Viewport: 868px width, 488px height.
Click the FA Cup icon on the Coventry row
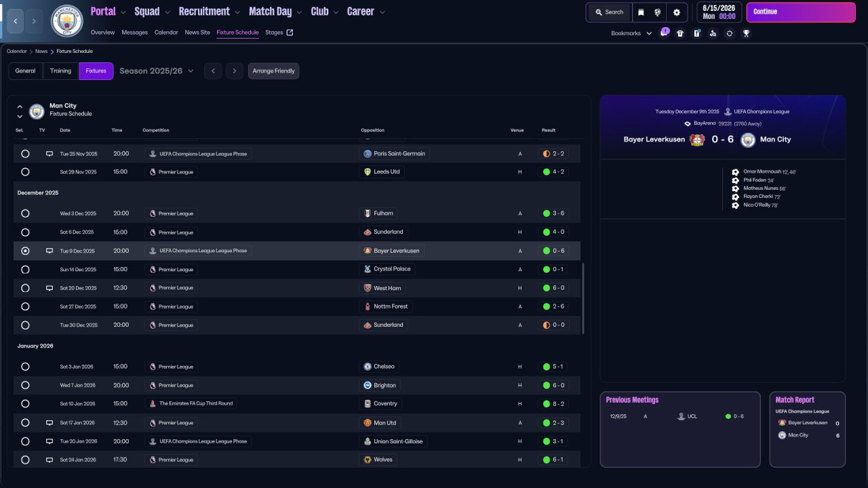tap(153, 404)
